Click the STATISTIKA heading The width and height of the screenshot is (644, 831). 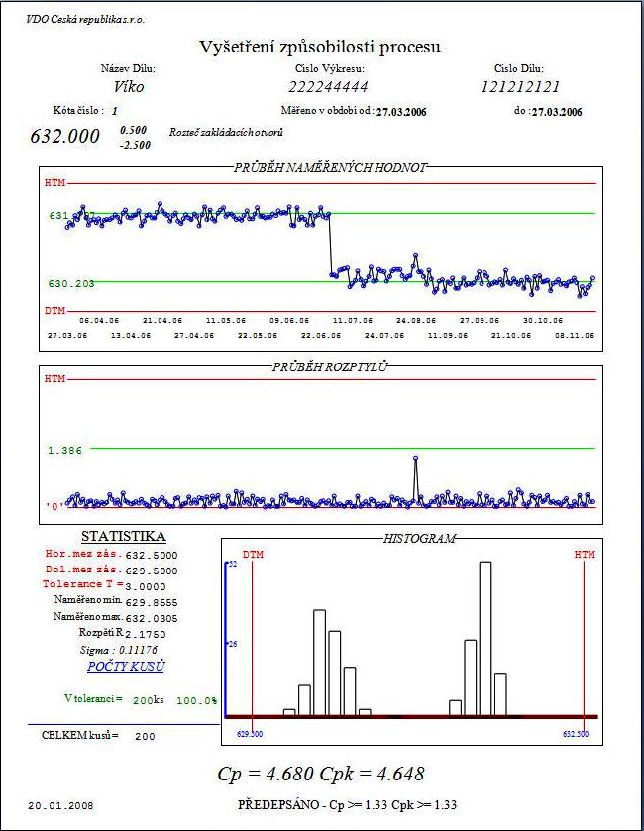124,536
